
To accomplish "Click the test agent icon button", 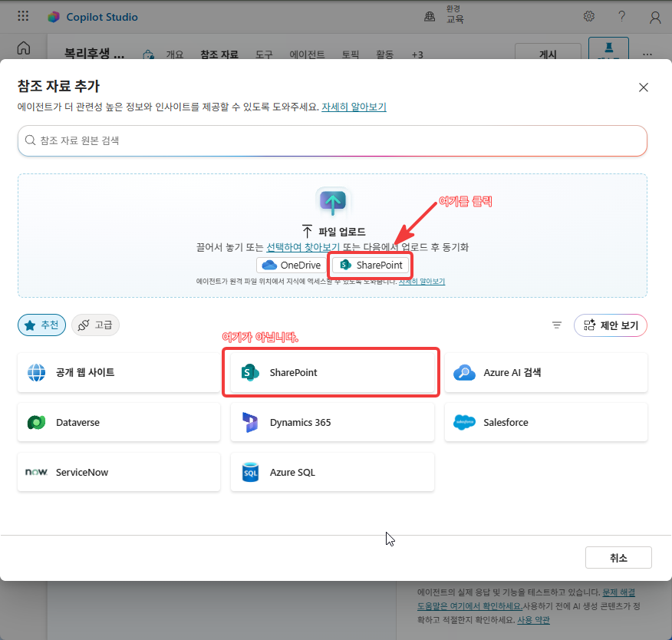I will point(608,48).
